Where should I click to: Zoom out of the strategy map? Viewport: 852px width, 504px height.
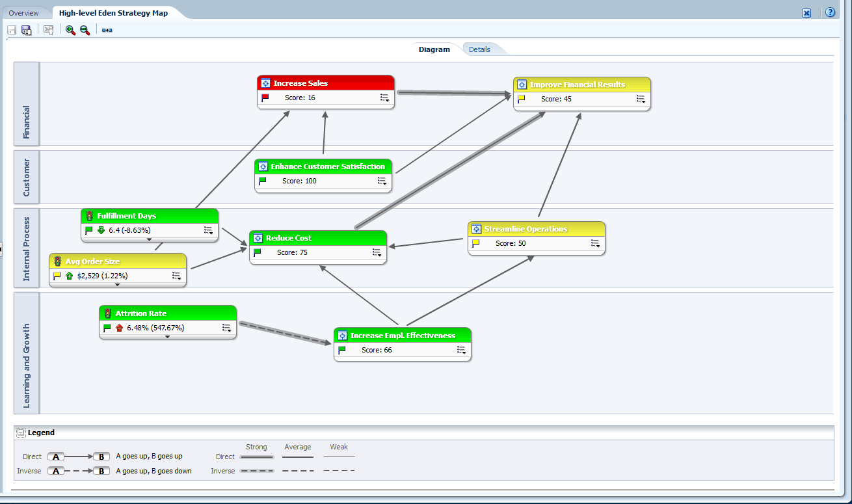pos(85,30)
